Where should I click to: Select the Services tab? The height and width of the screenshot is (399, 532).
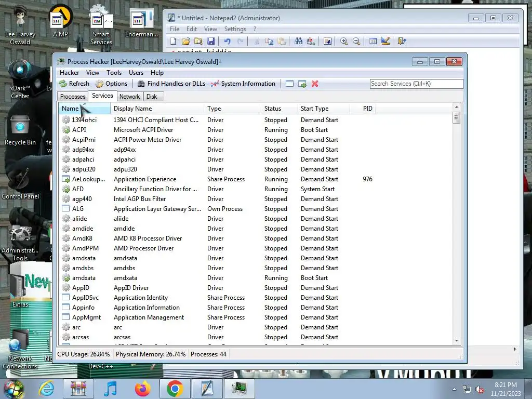pyautogui.click(x=102, y=96)
